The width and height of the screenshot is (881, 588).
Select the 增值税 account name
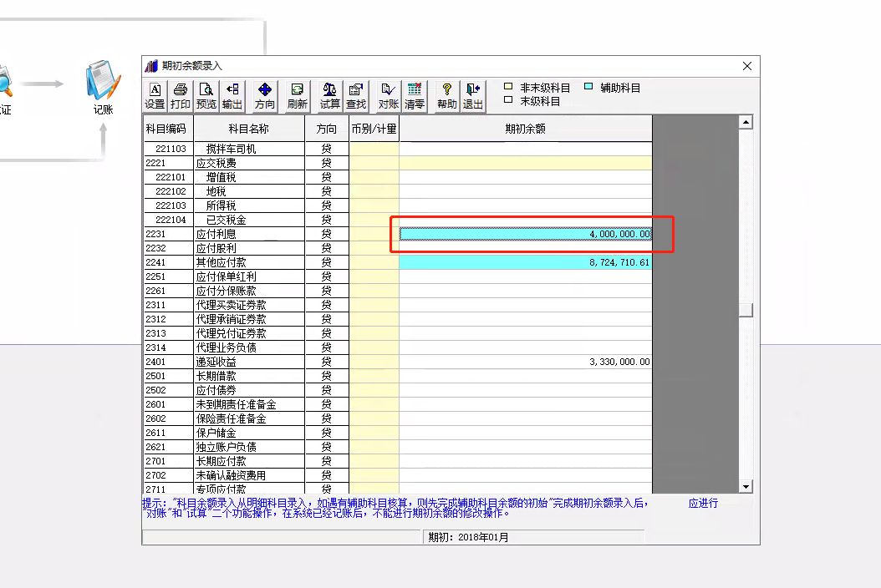[x=221, y=177]
